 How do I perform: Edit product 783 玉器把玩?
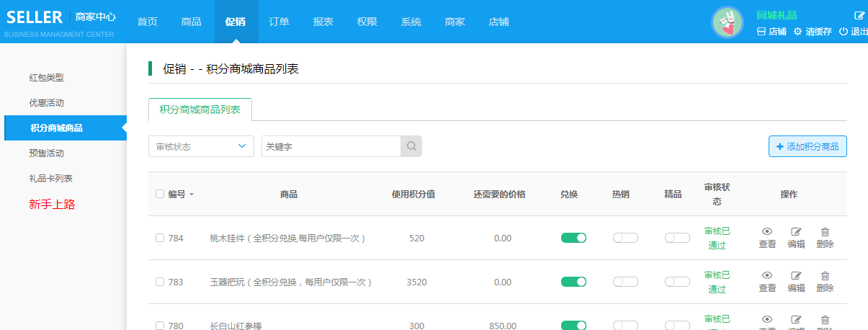point(796,282)
